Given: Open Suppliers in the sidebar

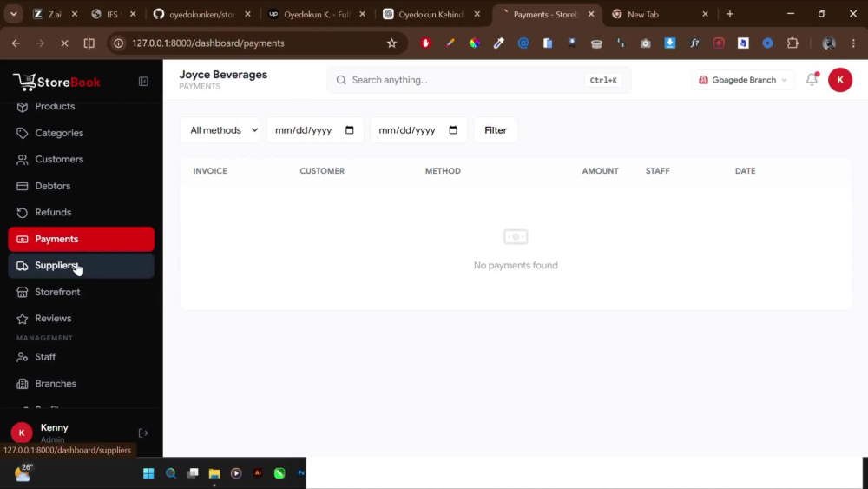Looking at the screenshot, I should tap(82, 265).
